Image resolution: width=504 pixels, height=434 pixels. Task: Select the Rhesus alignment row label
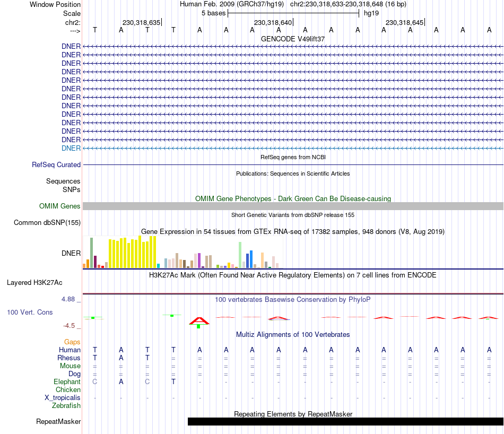pyautogui.click(x=69, y=358)
